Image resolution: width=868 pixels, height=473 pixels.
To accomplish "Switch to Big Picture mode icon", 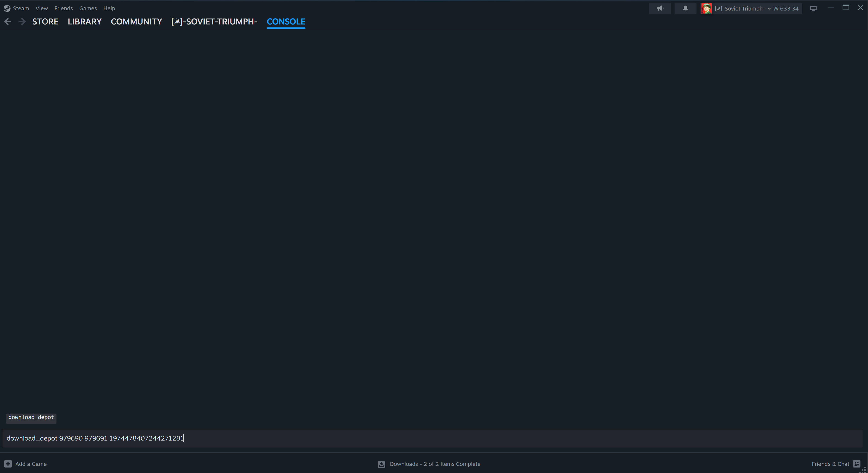I will (x=813, y=8).
